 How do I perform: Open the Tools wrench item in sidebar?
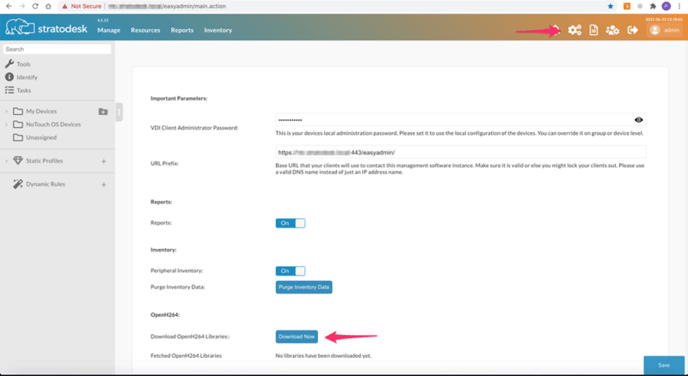click(x=9, y=64)
